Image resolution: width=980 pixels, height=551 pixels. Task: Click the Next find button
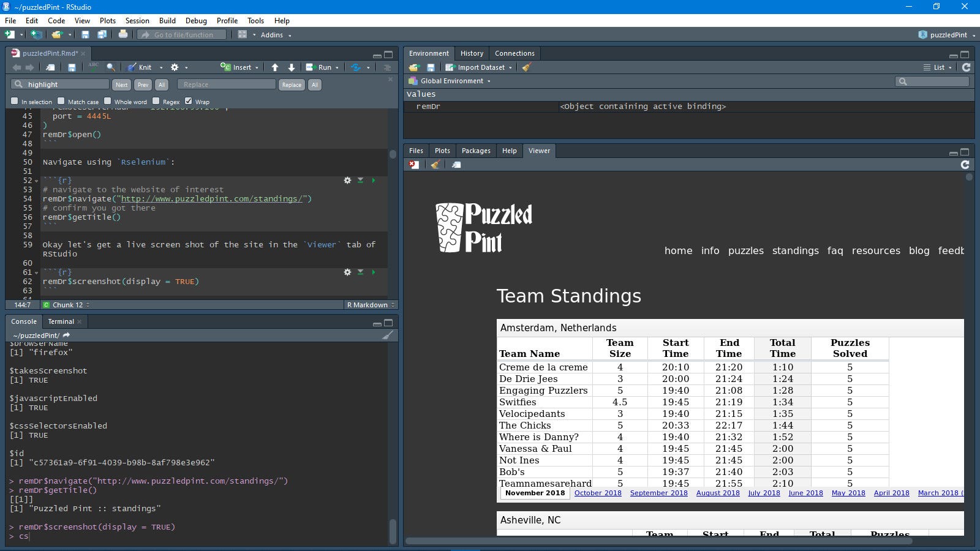pyautogui.click(x=121, y=84)
